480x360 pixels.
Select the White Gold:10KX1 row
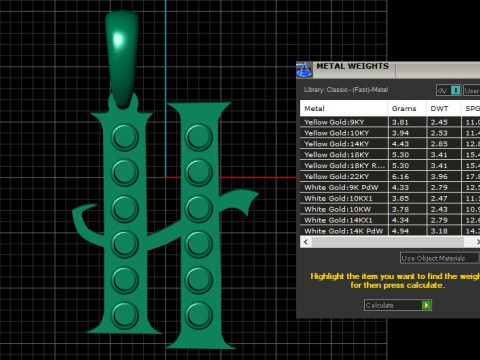[x=390, y=198]
